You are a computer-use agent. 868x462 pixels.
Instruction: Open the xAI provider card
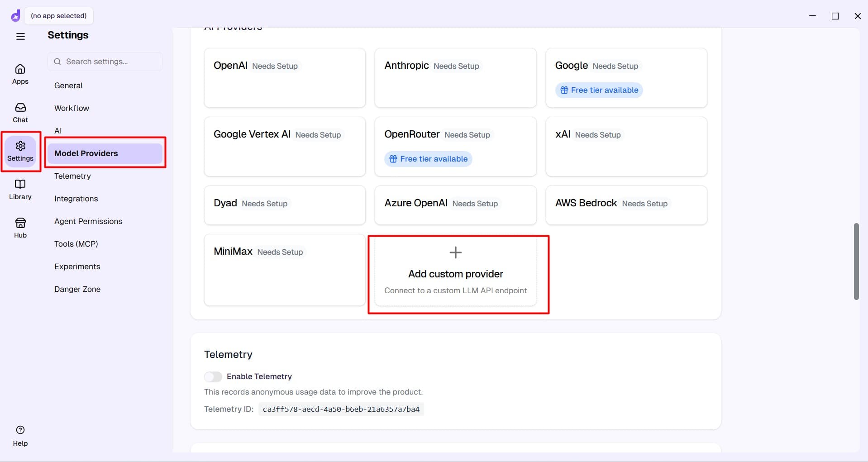point(626,147)
